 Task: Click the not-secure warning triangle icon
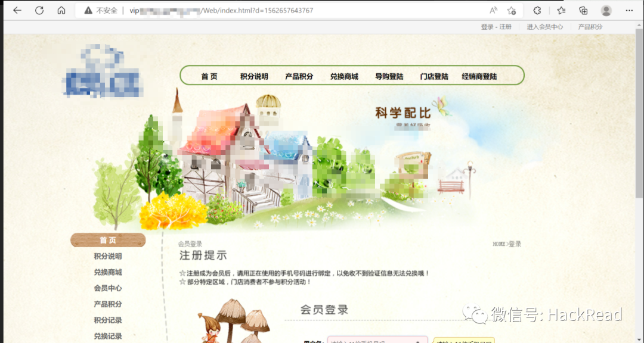point(88,11)
